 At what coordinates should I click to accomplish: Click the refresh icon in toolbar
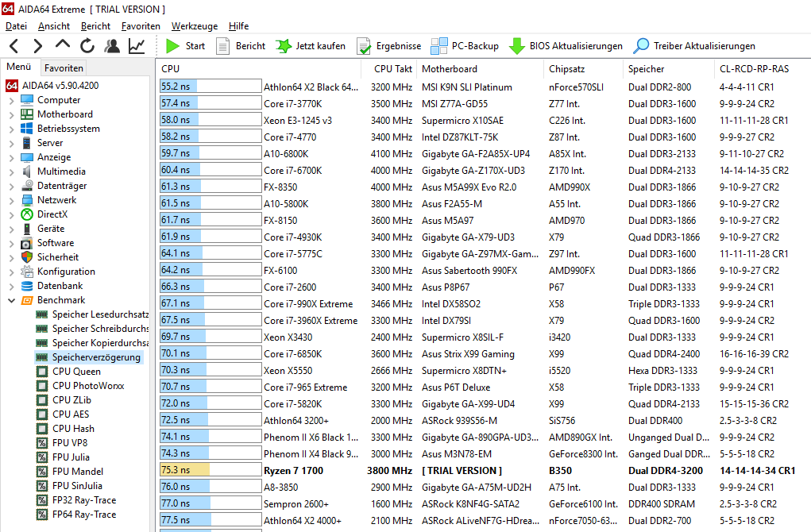[x=87, y=46]
